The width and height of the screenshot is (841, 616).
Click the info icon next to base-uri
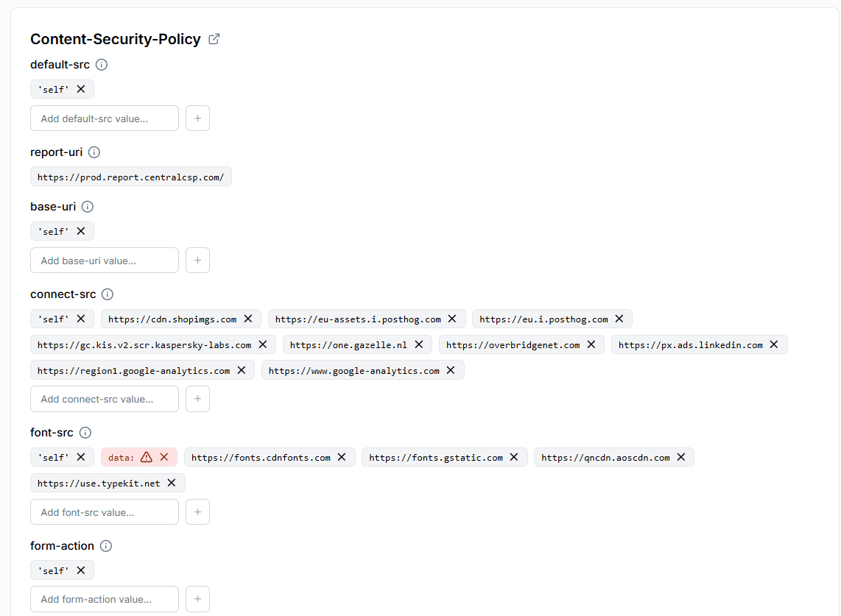88,207
